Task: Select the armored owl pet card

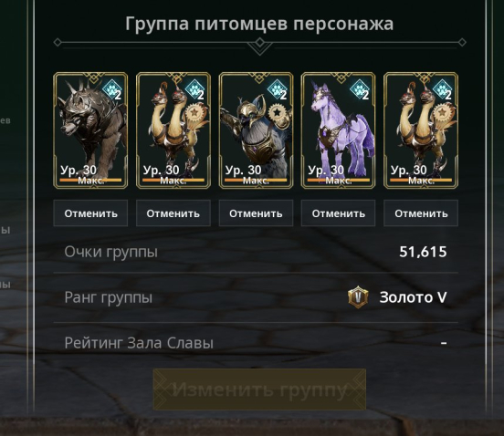Action: tap(256, 130)
